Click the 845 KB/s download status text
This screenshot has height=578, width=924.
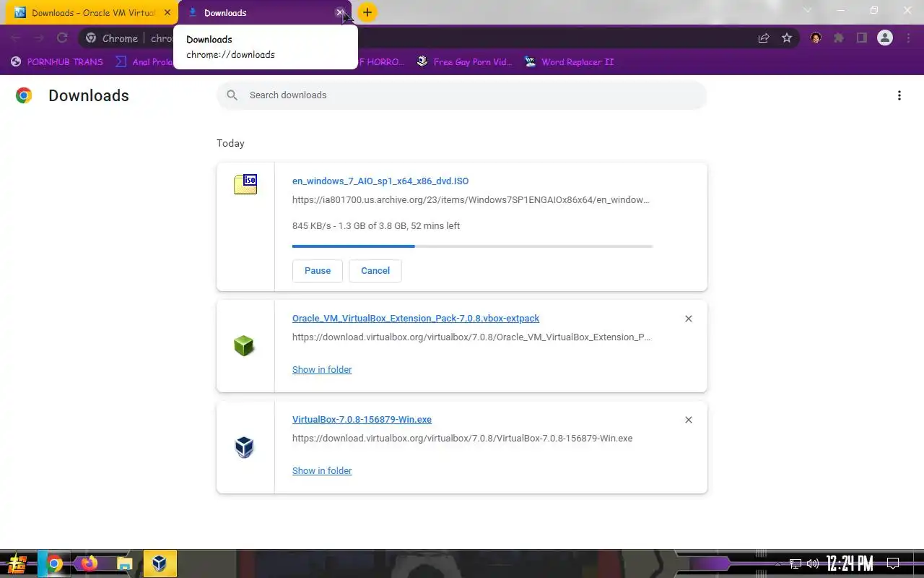click(376, 226)
